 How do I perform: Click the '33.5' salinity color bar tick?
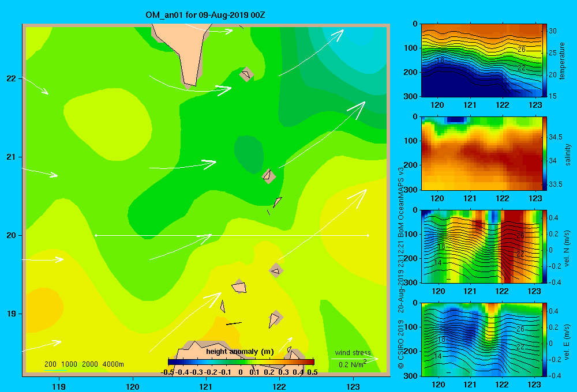click(555, 184)
